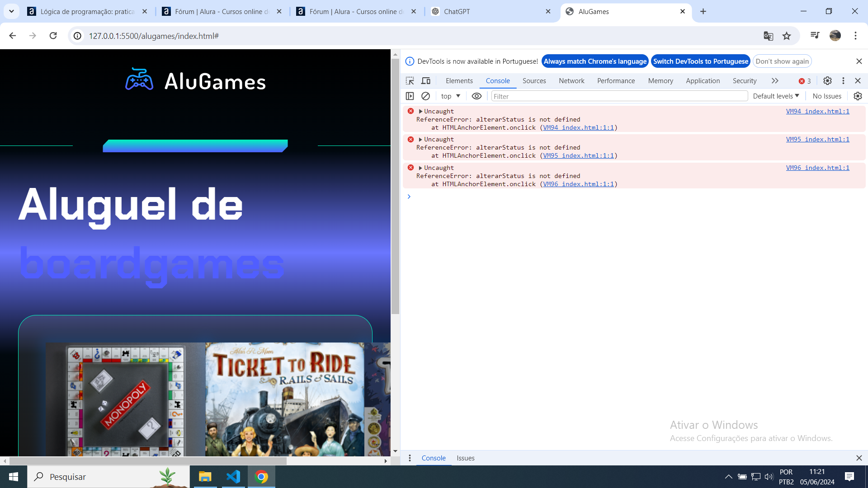Close the bottom drawer panel
This screenshot has height=488, width=868.
pyautogui.click(x=859, y=458)
